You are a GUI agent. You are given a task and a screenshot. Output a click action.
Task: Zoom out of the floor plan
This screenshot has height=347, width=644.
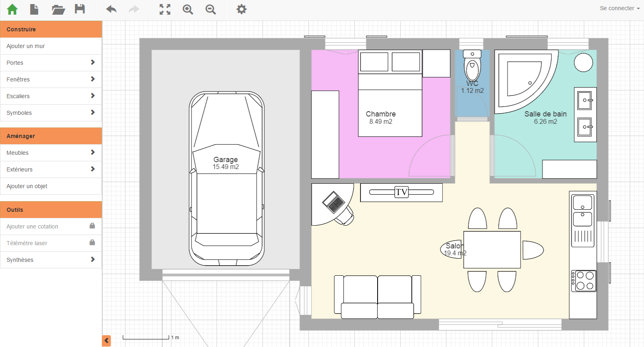(211, 9)
